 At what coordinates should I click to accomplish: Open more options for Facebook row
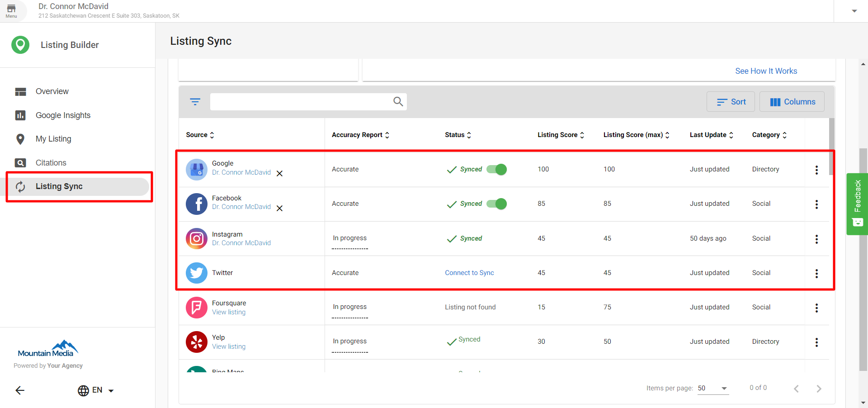click(816, 204)
